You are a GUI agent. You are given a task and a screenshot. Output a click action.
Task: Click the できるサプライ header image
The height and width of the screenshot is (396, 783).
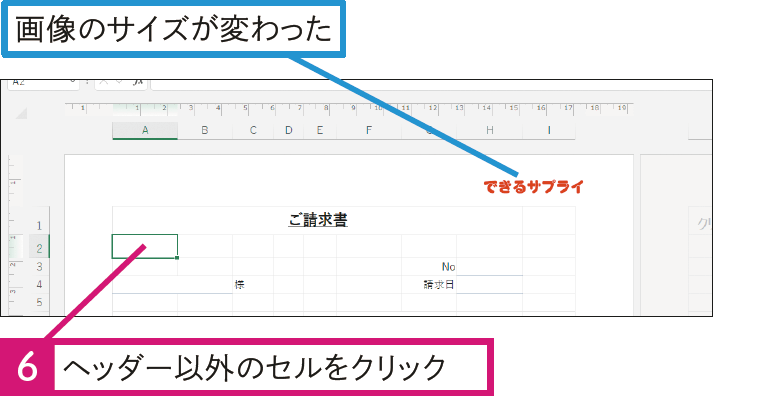click(533, 187)
